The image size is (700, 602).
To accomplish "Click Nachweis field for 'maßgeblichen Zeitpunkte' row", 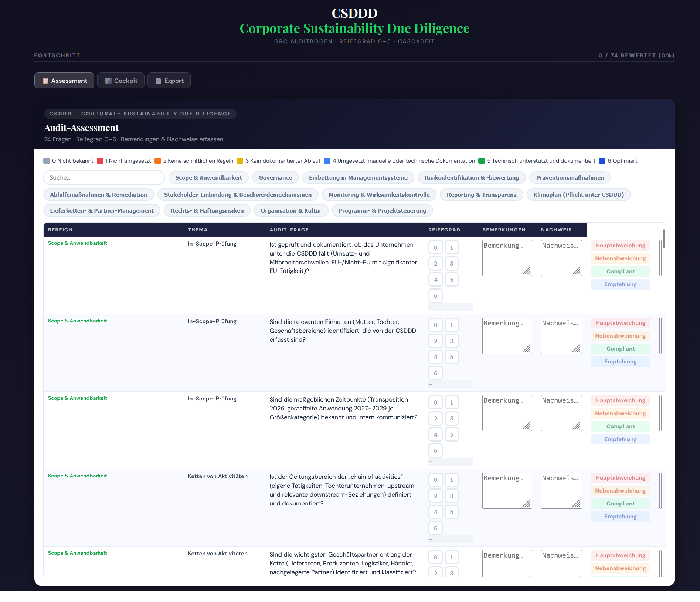I will click(x=561, y=413).
